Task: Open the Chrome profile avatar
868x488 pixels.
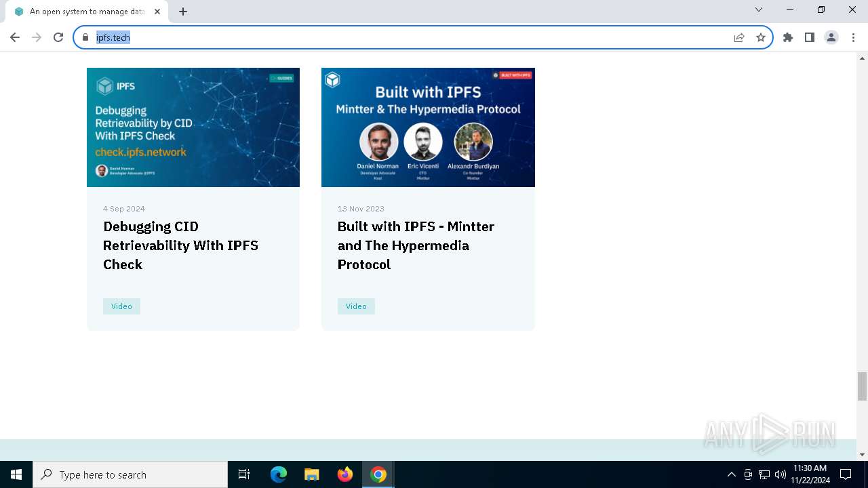Action: [x=831, y=37]
